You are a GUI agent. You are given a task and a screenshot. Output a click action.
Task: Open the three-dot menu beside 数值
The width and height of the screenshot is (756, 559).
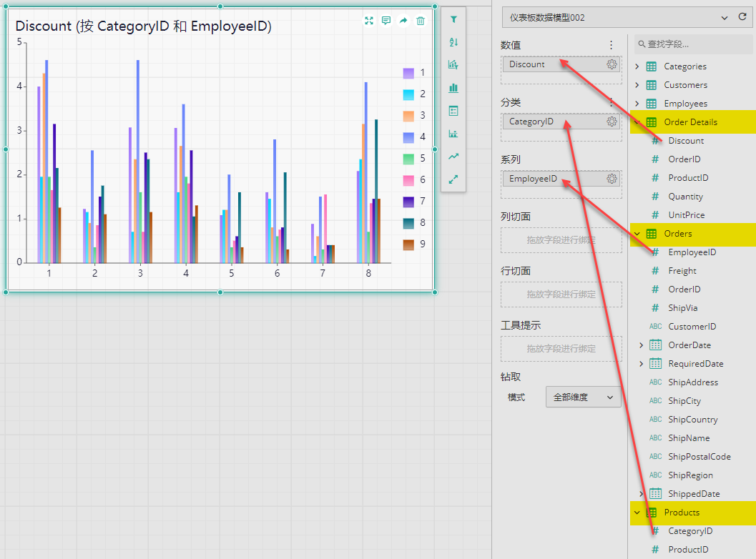tap(611, 45)
